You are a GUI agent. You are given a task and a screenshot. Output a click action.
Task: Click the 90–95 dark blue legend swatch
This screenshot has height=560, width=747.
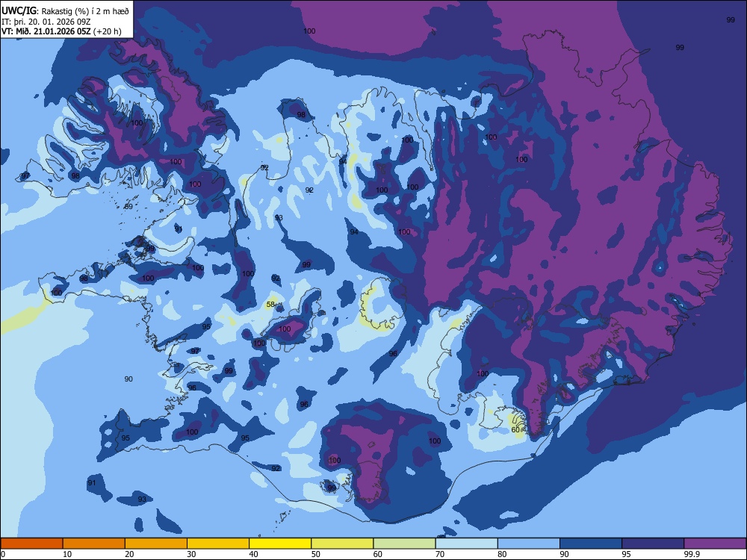pos(591,544)
